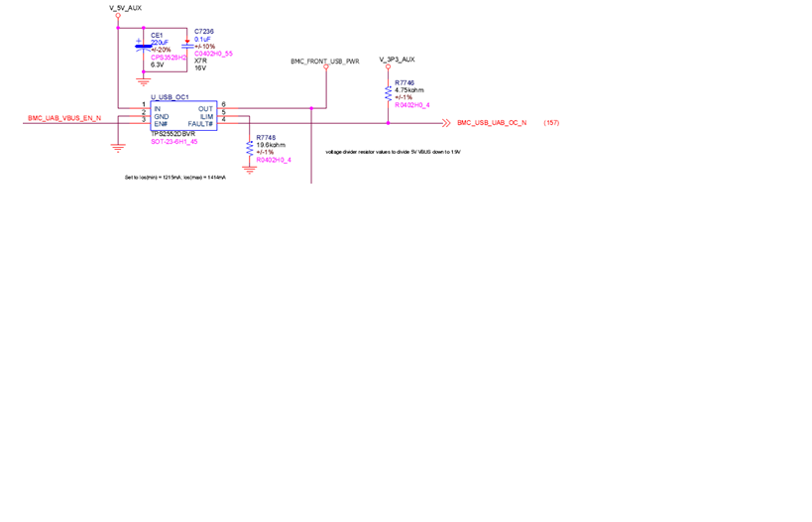Select the TPS2552DBVR part number text

tap(173, 134)
